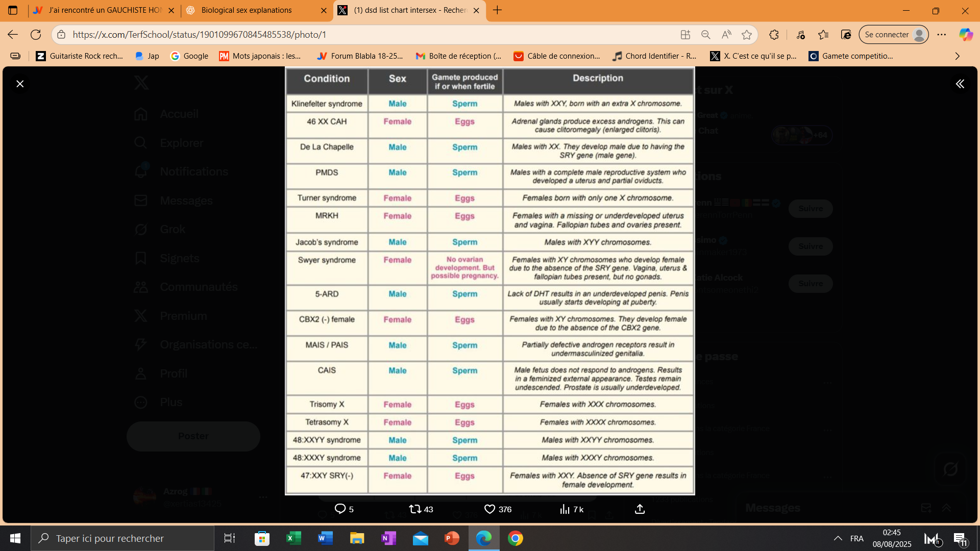Add page to favorites star icon

(747, 35)
